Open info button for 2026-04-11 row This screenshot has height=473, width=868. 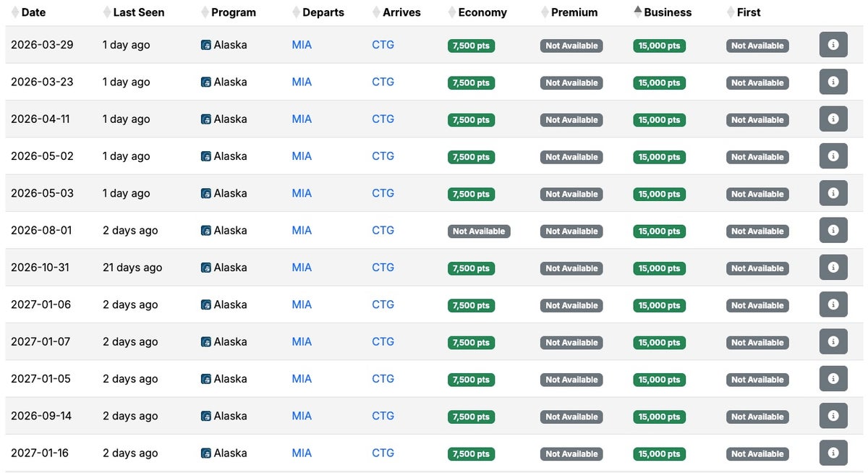click(x=833, y=119)
